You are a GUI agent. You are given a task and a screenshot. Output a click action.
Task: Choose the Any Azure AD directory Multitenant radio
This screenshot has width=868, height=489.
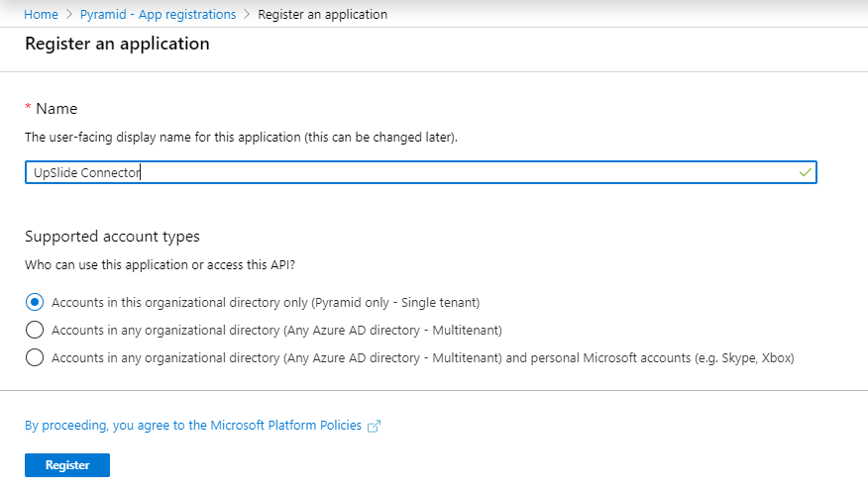[x=35, y=330]
